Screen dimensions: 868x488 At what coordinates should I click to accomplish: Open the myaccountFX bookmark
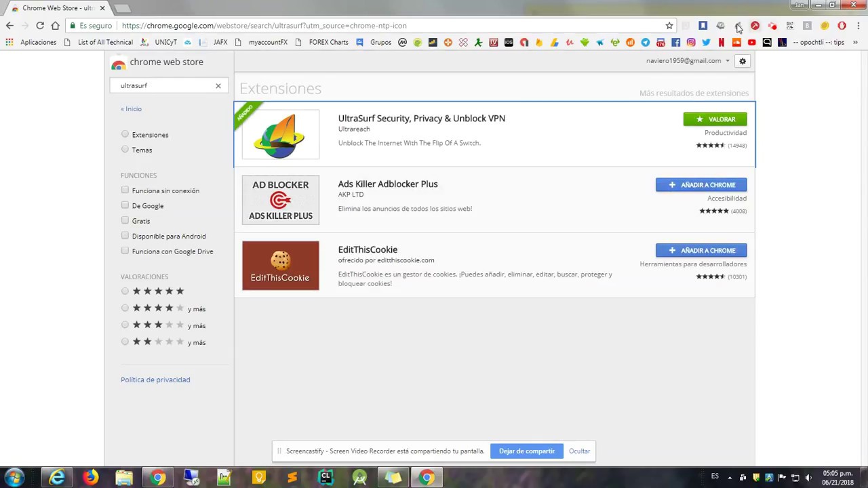point(261,42)
